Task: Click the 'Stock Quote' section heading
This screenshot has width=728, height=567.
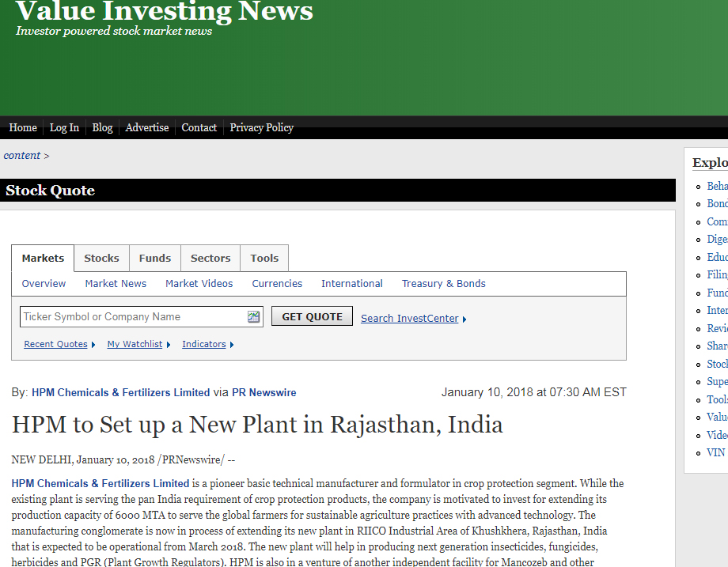Action: [x=50, y=191]
